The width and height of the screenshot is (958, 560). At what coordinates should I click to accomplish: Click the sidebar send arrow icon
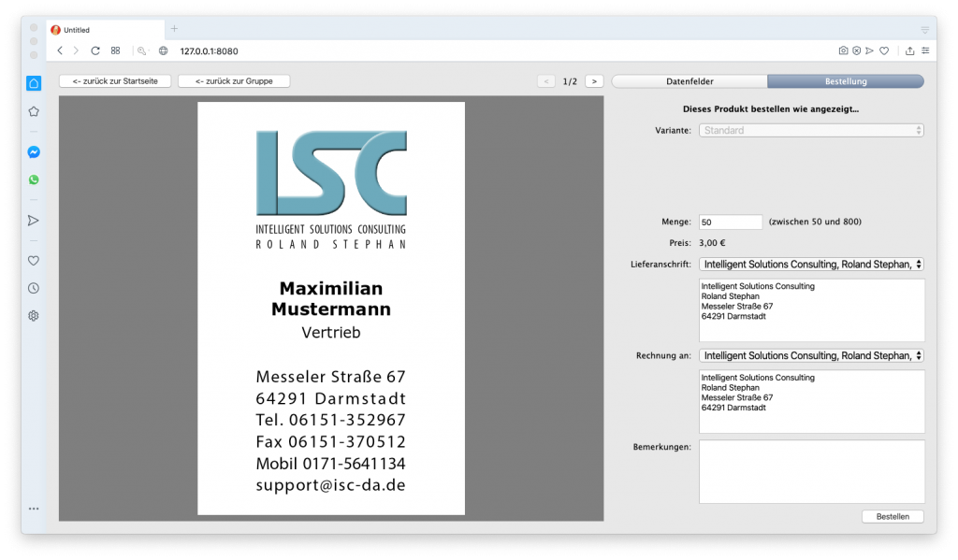34,221
